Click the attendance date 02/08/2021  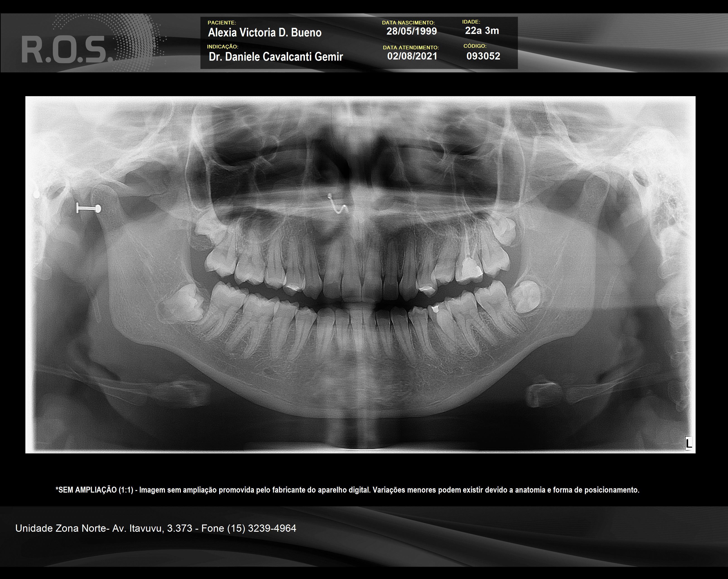click(412, 56)
